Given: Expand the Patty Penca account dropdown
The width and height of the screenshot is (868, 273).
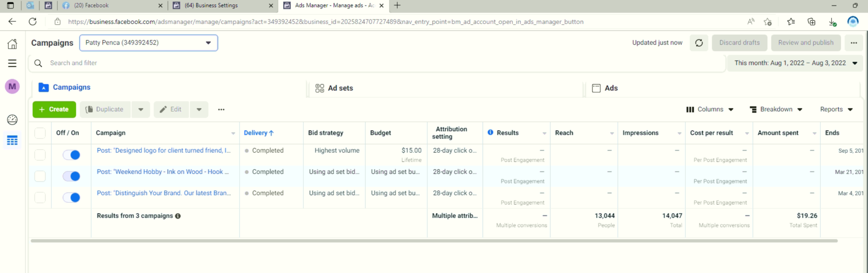Looking at the screenshot, I should (148, 43).
